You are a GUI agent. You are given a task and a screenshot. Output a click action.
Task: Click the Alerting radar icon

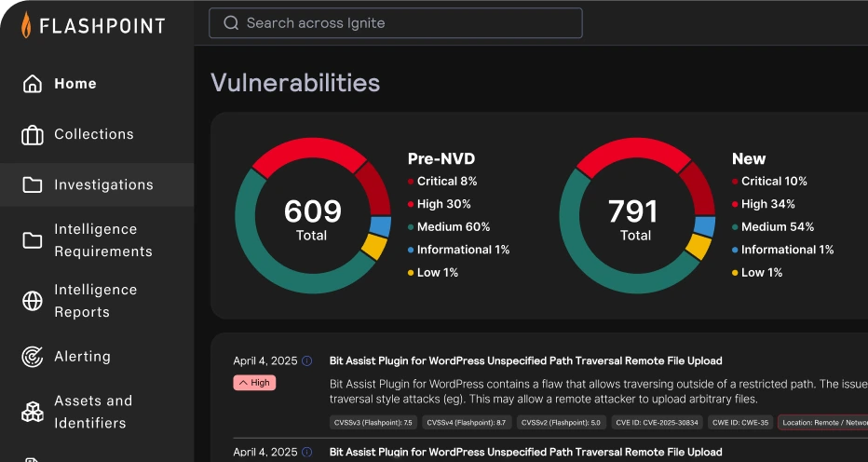point(32,357)
